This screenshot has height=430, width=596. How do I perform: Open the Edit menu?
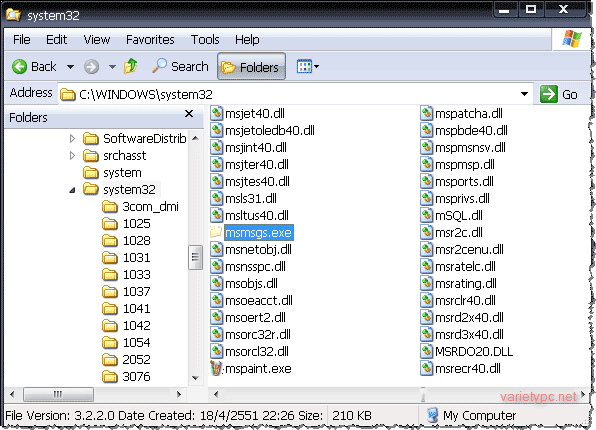[x=56, y=40]
